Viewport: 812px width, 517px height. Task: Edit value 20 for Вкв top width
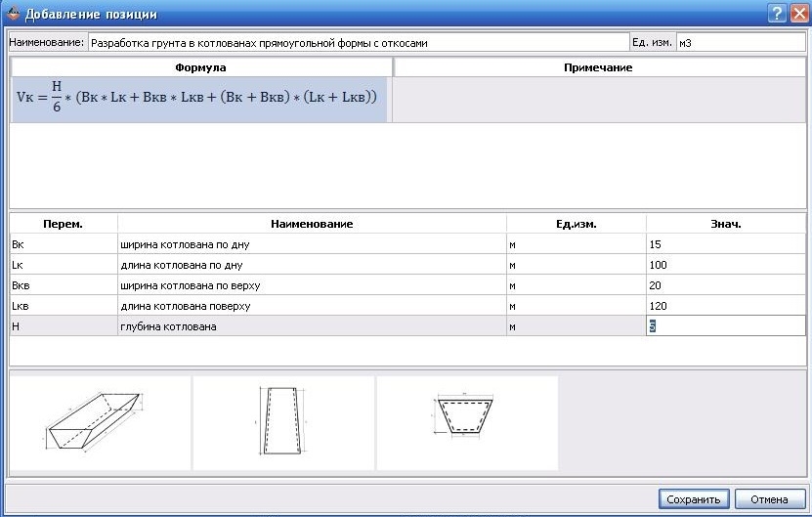click(x=725, y=285)
